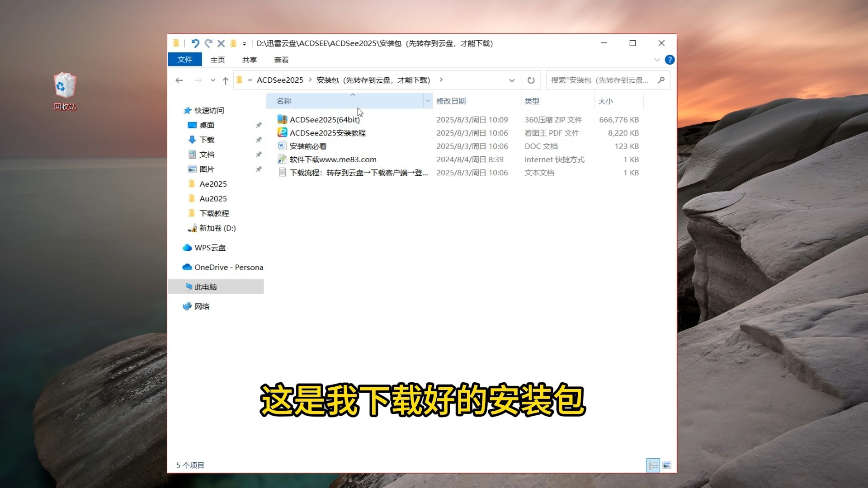Click the Redo icon in the toolbar
This screenshot has height=488, width=868.
(208, 43)
